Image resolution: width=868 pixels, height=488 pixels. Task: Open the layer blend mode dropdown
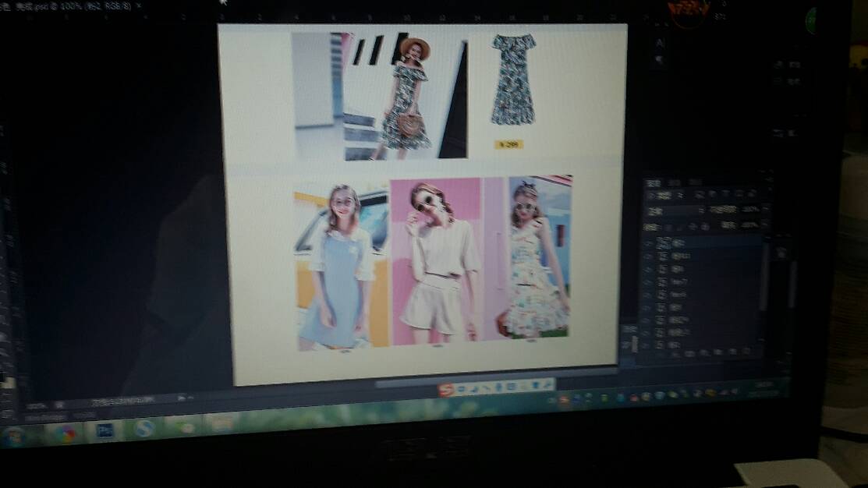(x=675, y=211)
